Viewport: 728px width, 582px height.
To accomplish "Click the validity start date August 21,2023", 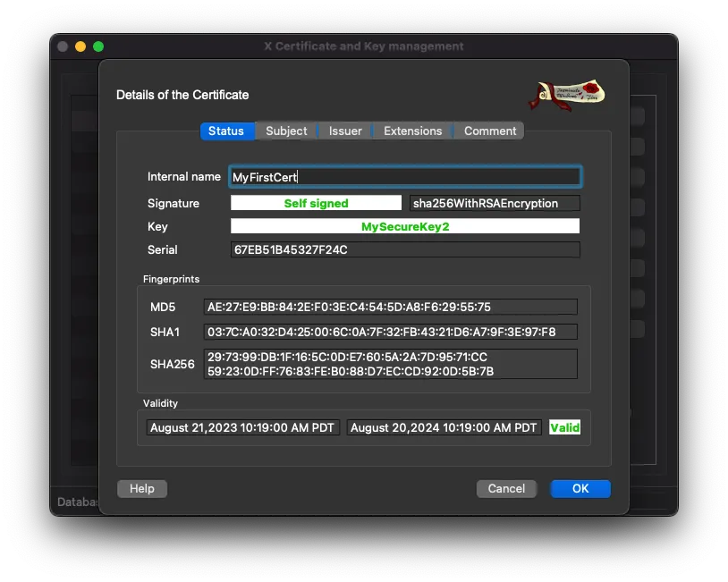I will [x=242, y=427].
